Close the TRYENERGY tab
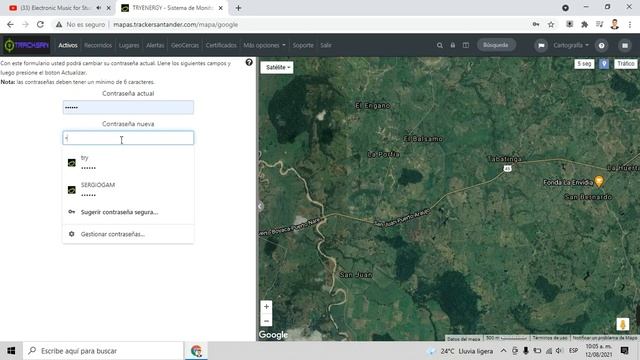The width and height of the screenshot is (640, 360). pos(221,8)
